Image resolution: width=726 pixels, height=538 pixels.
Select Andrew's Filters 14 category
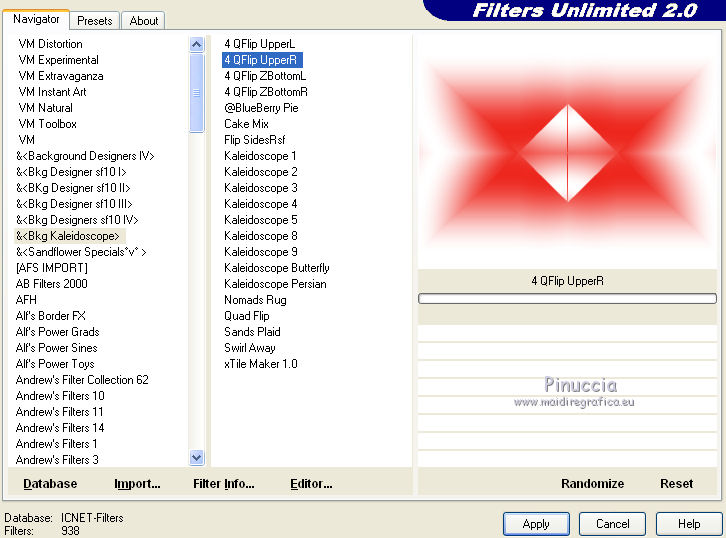pos(60,428)
